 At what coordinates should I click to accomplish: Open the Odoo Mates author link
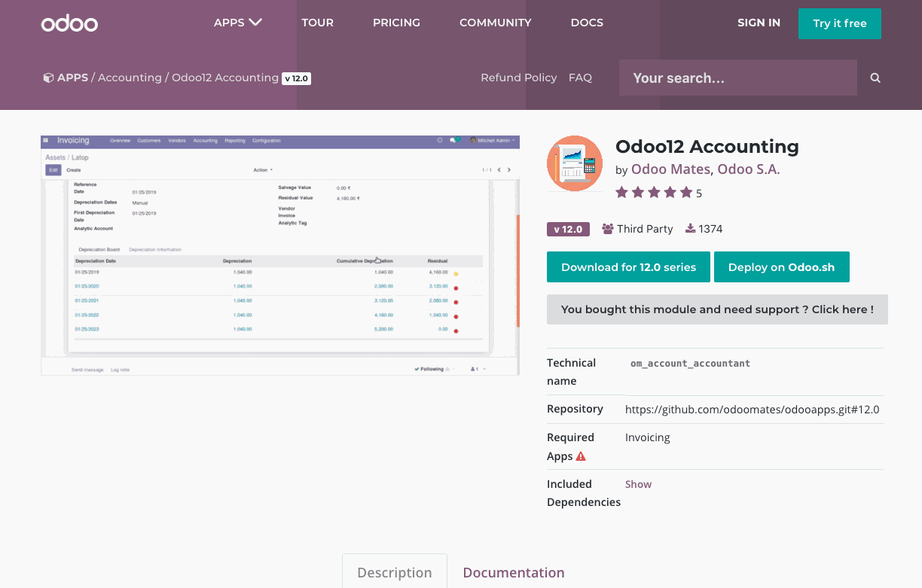click(670, 169)
